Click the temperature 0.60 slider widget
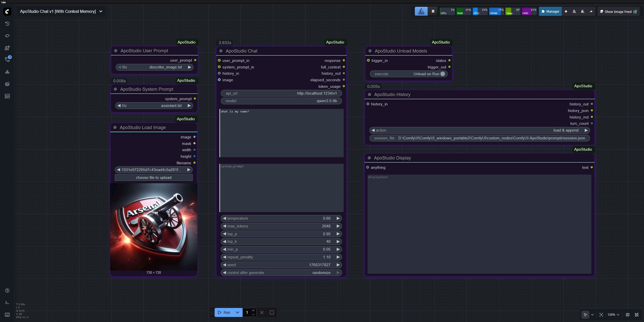Image resolution: width=644 pixels, height=322 pixels. coord(281,218)
